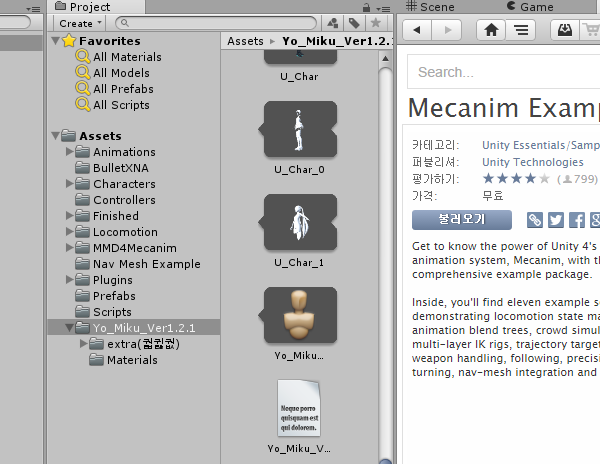Expand the Finished folder
Viewport: 600px width, 464px height.
tap(70, 216)
